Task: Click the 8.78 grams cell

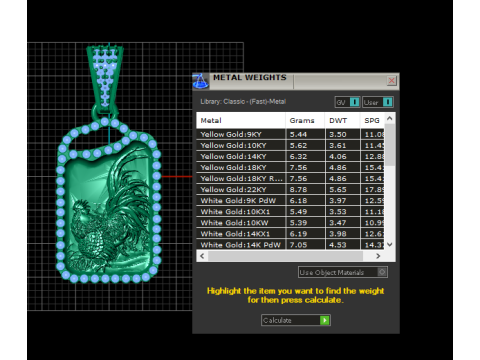Action: 305,189
